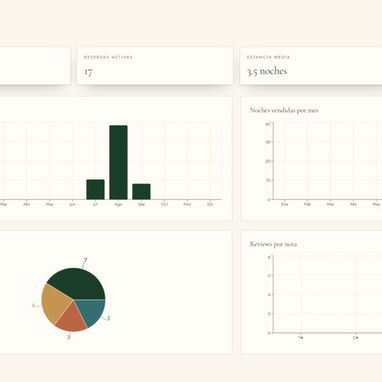
Task: Click the Nov axis label
Action: [187, 204]
